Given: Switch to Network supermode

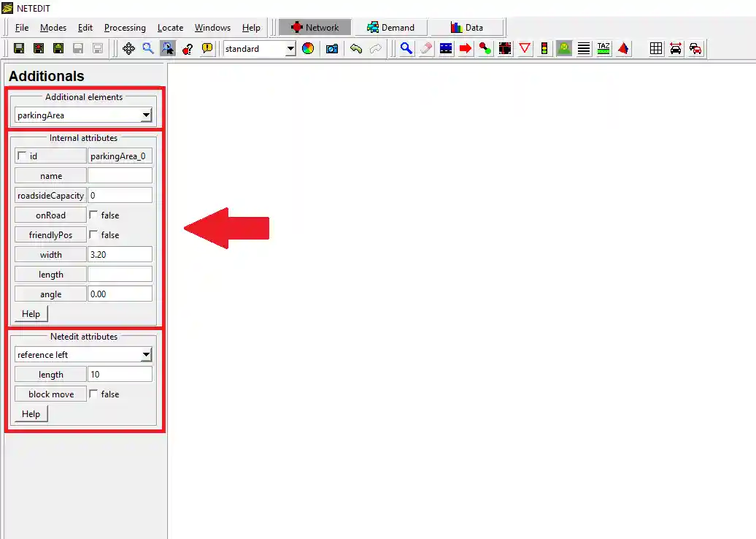Looking at the screenshot, I should pos(315,28).
